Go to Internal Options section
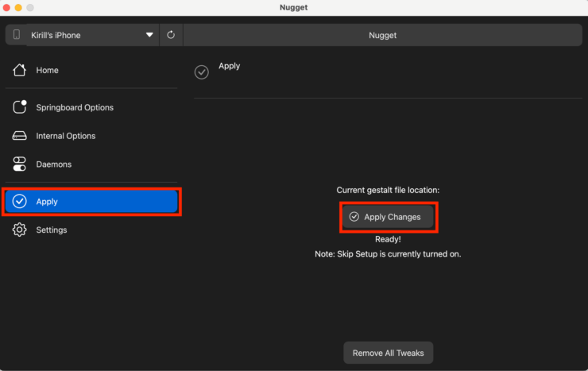 tap(65, 136)
